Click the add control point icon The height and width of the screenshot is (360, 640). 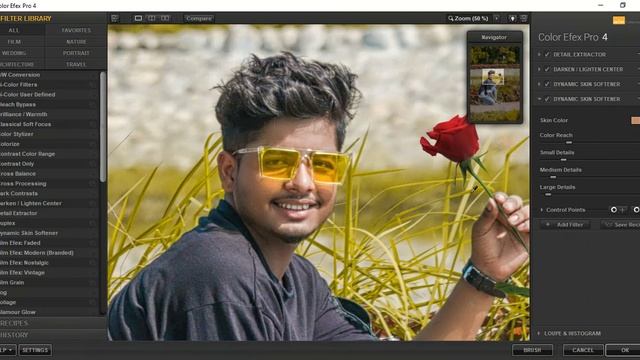[x=618, y=210]
